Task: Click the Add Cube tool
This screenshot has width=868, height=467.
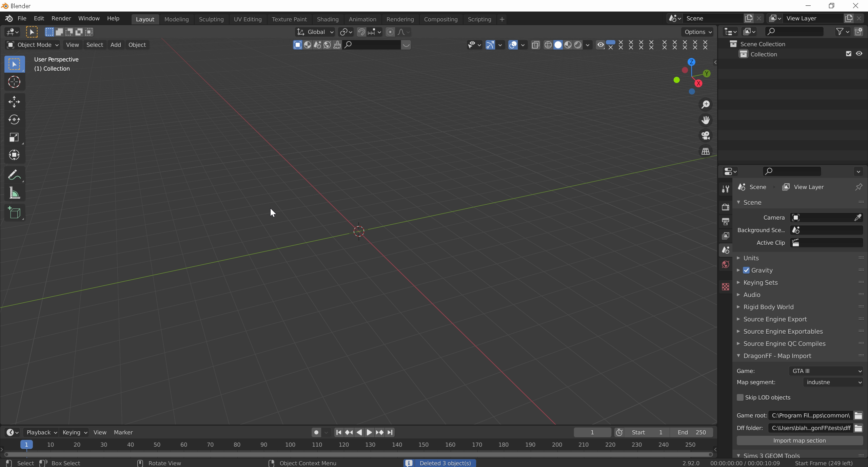Action: click(x=14, y=213)
